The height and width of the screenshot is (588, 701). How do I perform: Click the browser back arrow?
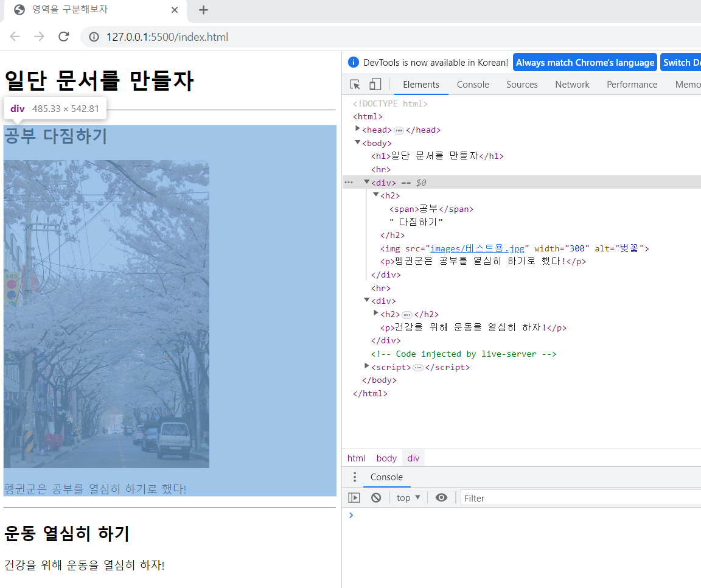[15, 37]
